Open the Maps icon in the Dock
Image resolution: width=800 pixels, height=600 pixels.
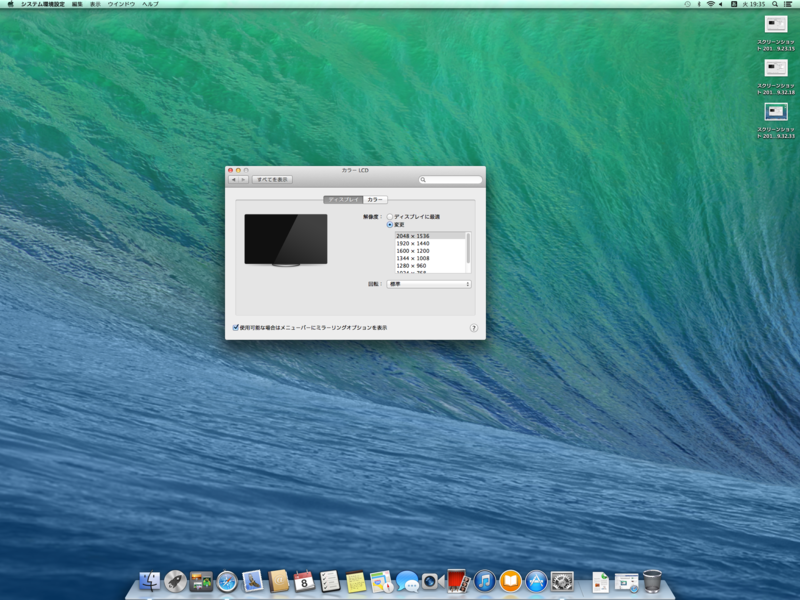point(381,581)
